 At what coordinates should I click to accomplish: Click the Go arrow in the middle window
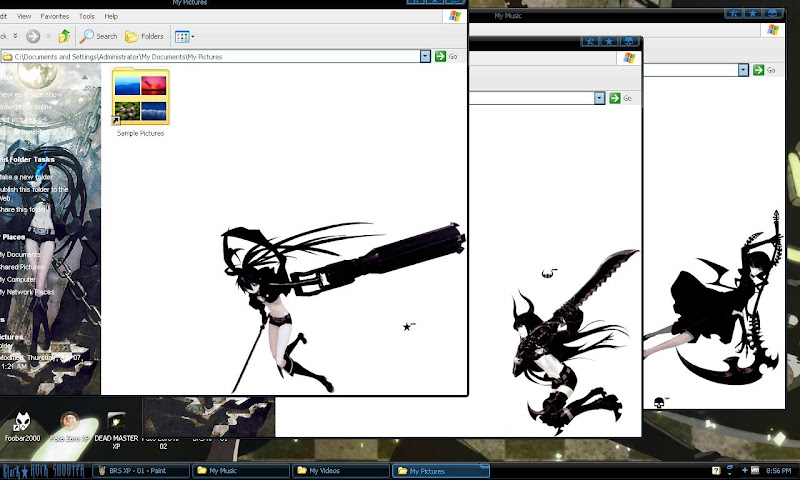[615, 98]
